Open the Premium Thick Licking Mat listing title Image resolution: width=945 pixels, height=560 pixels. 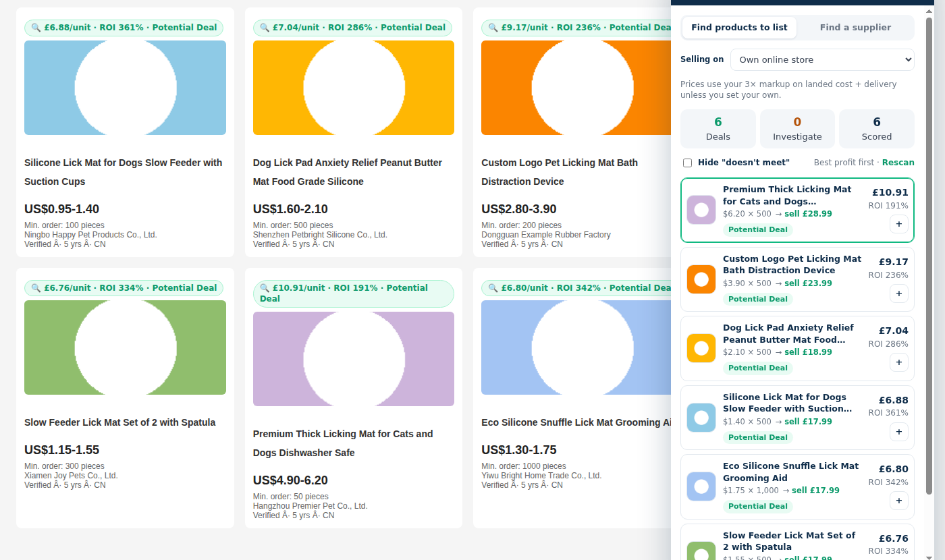pyautogui.click(x=343, y=443)
